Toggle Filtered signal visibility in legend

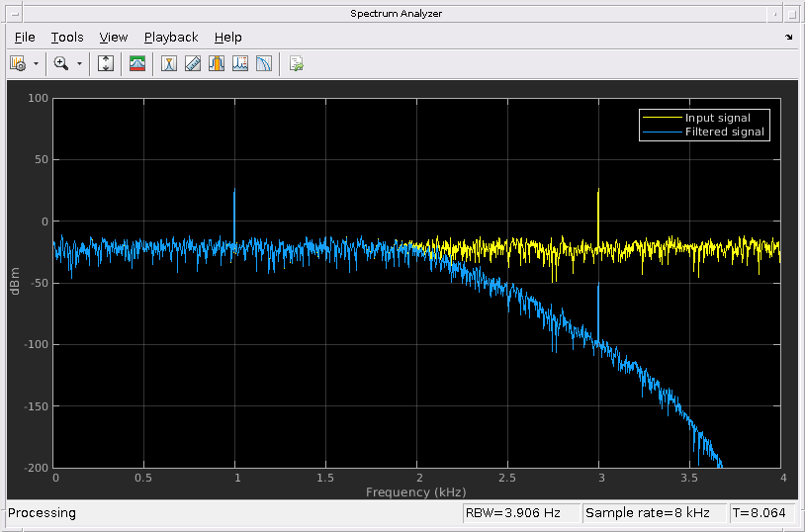tap(725, 132)
